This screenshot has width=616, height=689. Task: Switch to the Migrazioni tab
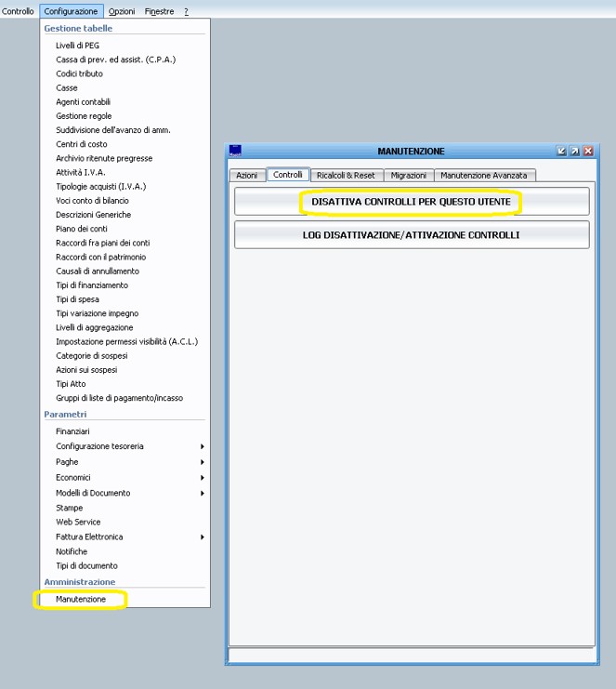coord(409,176)
